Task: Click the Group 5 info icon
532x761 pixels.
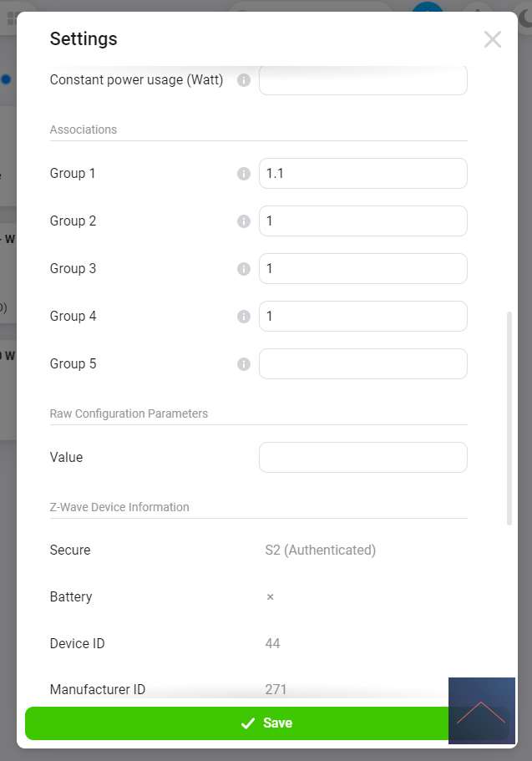Action: tap(244, 364)
